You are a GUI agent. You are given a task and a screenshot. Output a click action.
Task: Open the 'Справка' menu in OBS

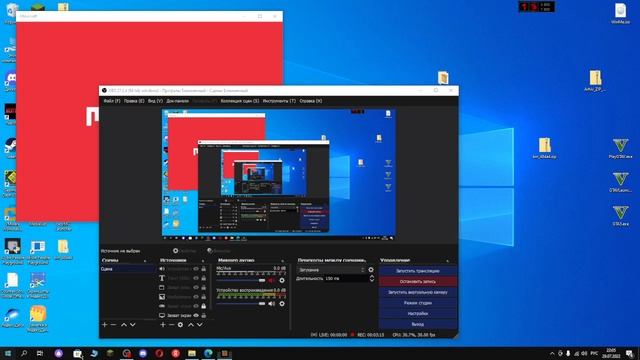(311, 101)
